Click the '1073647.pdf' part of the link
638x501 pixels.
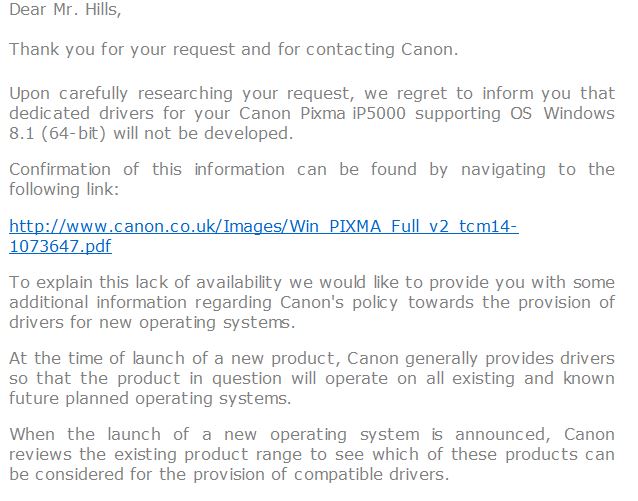(x=60, y=246)
